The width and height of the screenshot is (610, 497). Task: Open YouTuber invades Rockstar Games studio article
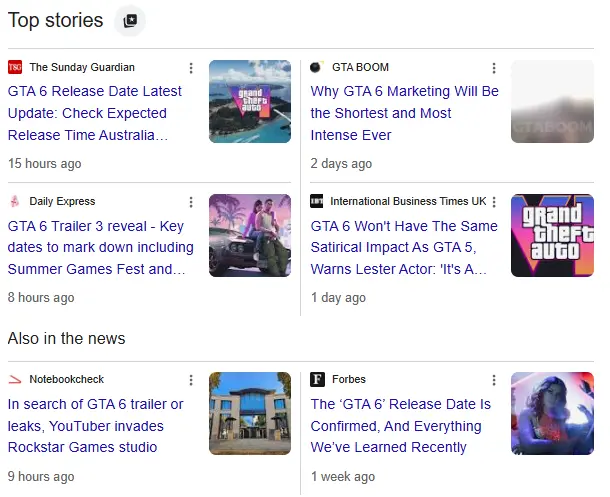(95, 426)
